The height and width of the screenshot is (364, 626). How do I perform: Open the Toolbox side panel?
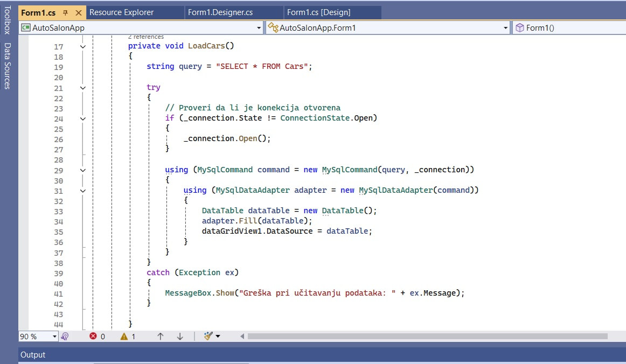[x=7, y=20]
